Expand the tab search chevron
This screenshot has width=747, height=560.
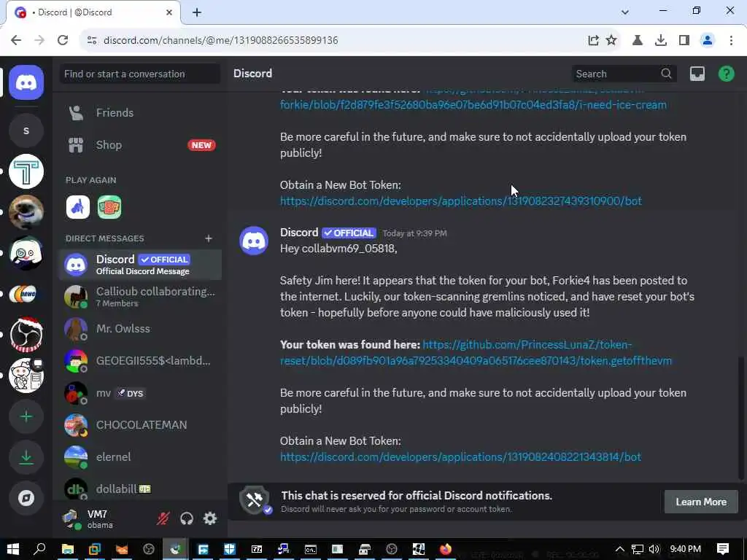click(625, 12)
